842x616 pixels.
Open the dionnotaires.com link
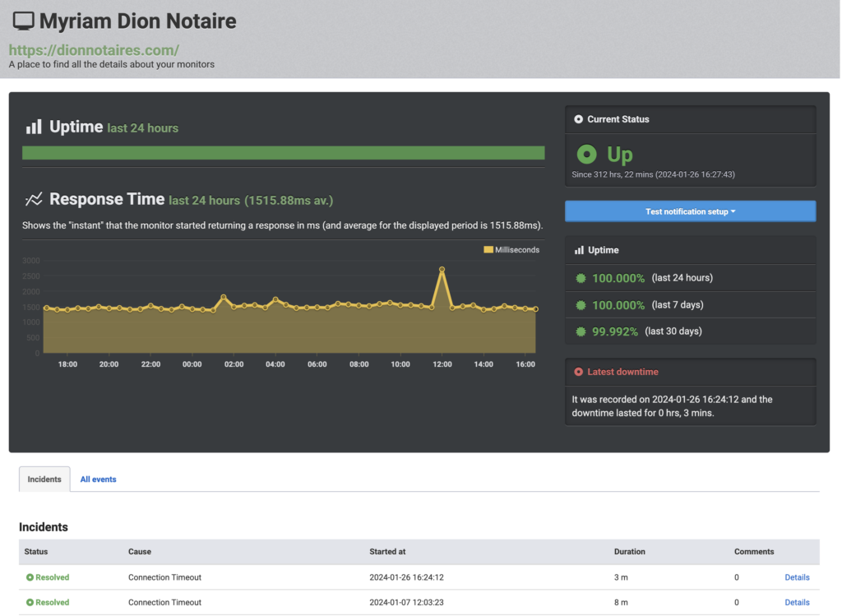94,50
